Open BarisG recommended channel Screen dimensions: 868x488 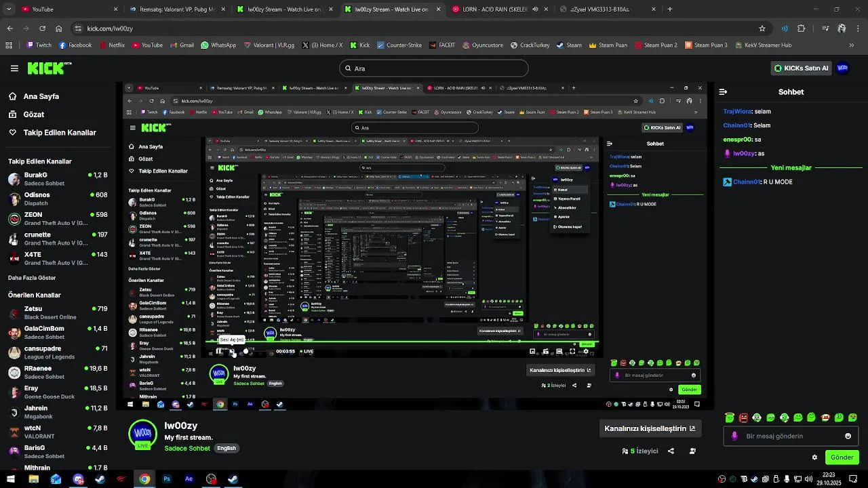click(58, 452)
